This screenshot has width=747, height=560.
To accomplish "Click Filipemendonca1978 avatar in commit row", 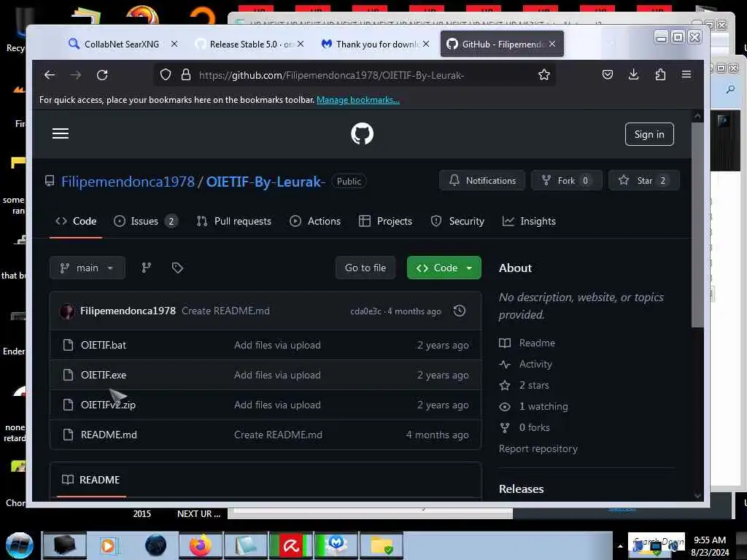I will 66,311.
